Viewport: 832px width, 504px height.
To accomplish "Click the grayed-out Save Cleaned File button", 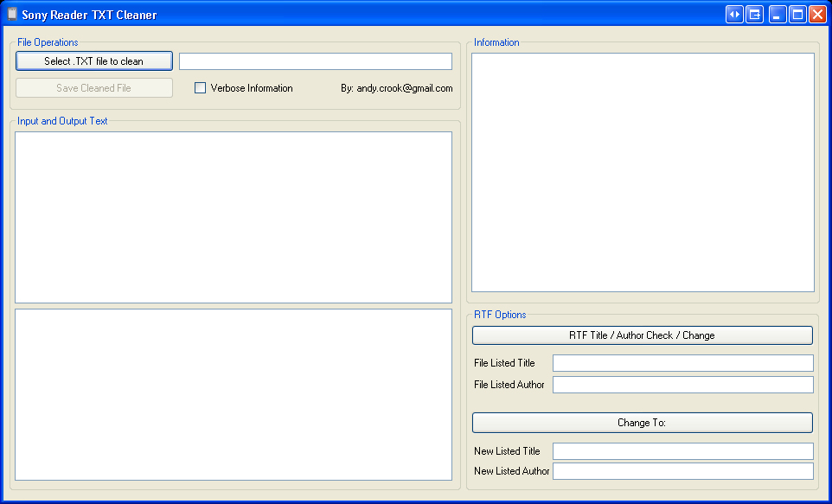I will coord(94,88).
